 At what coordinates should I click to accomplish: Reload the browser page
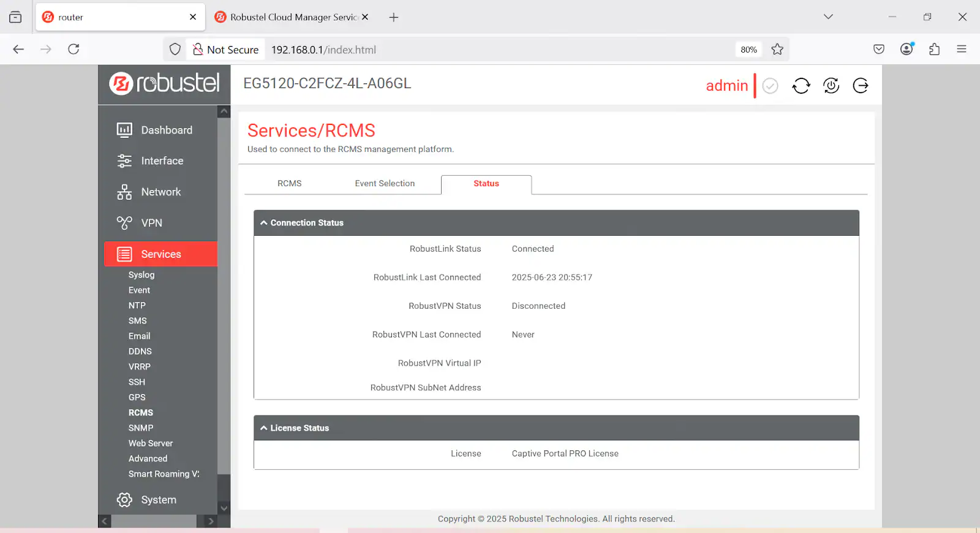[x=73, y=49]
